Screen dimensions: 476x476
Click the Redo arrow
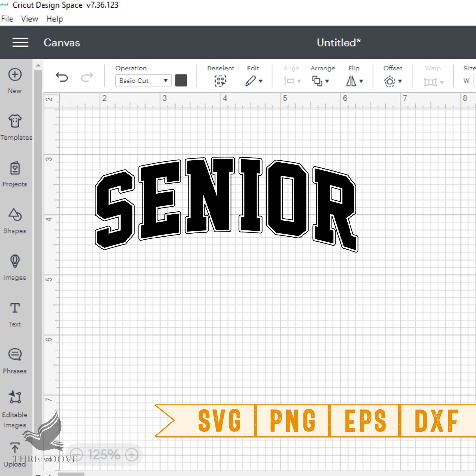[x=87, y=77]
